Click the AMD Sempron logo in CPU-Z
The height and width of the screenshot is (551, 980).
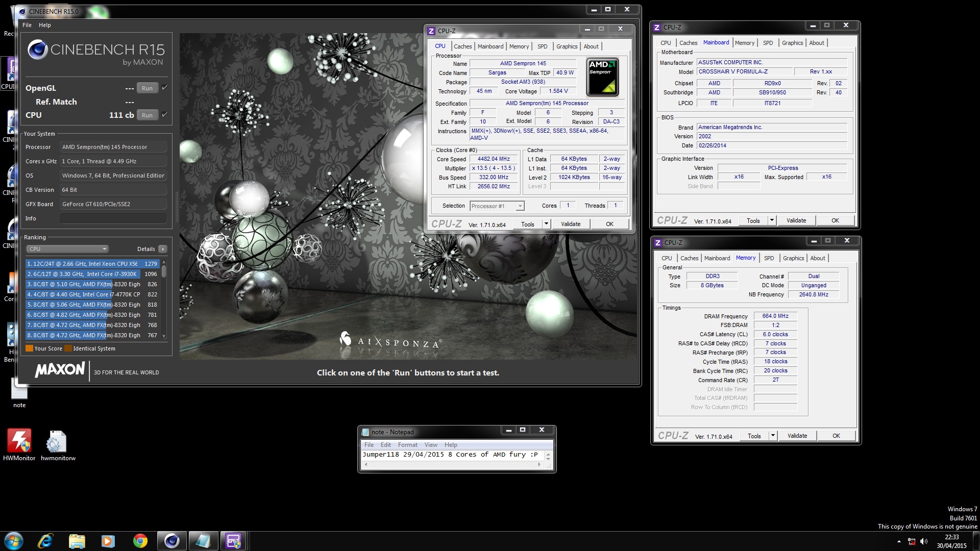pos(602,77)
